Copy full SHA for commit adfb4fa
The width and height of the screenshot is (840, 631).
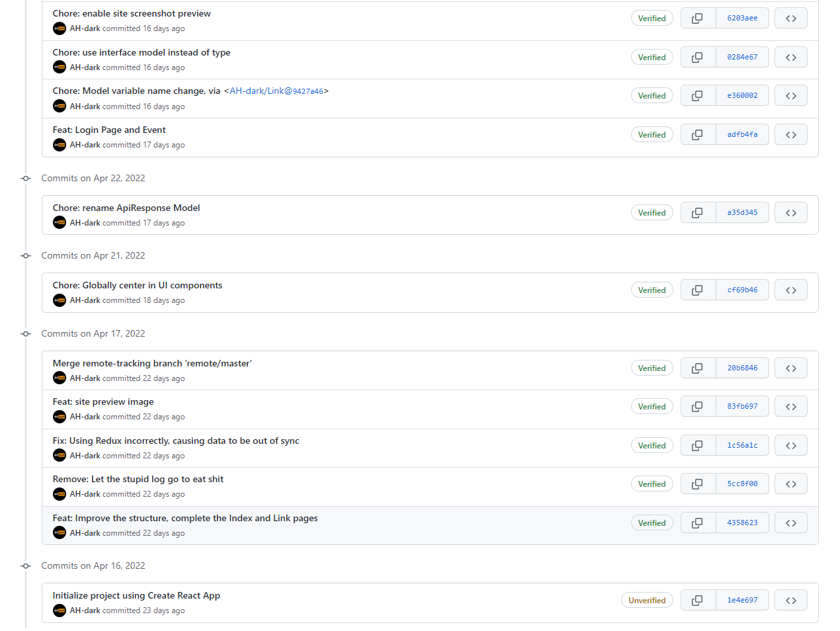pos(697,135)
